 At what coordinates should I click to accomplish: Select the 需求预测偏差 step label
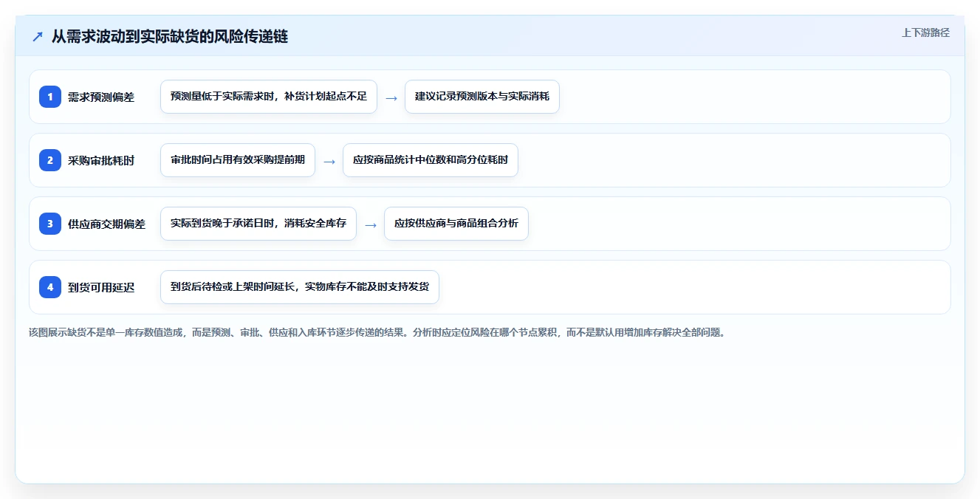tap(101, 97)
